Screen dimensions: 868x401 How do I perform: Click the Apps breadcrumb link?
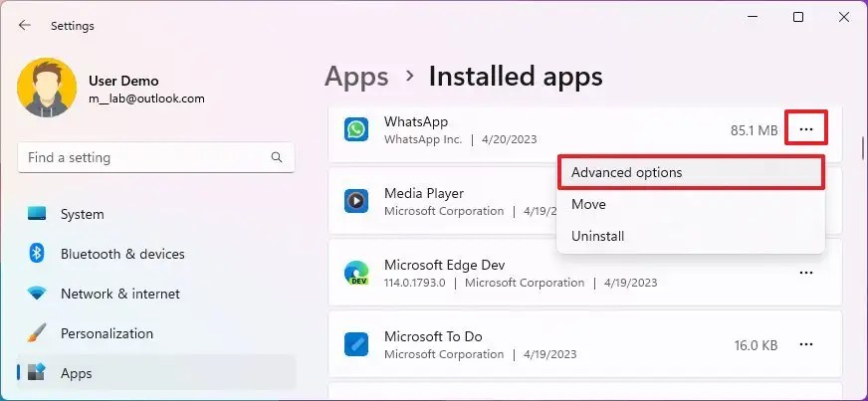[356, 77]
